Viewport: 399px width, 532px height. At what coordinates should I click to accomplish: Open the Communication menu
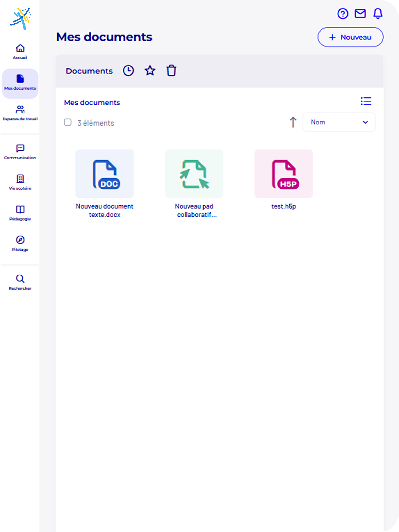click(x=20, y=152)
